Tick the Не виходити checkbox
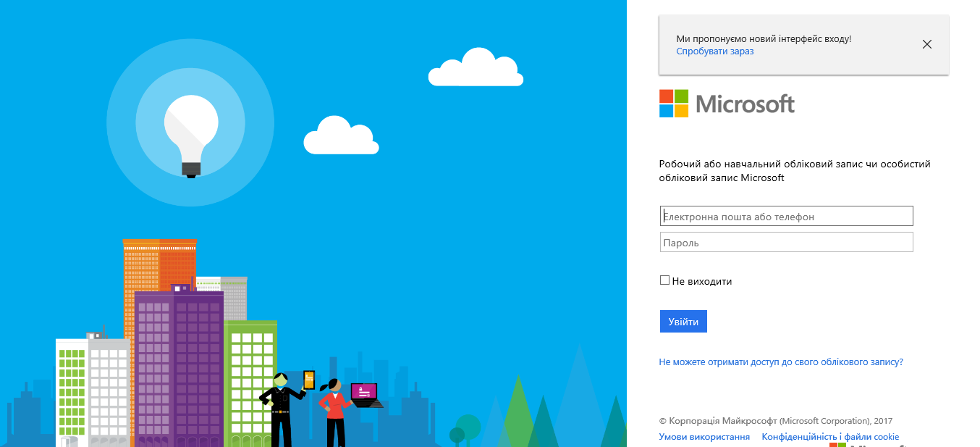This screenshot has height=447, width=980. [664, 280]
